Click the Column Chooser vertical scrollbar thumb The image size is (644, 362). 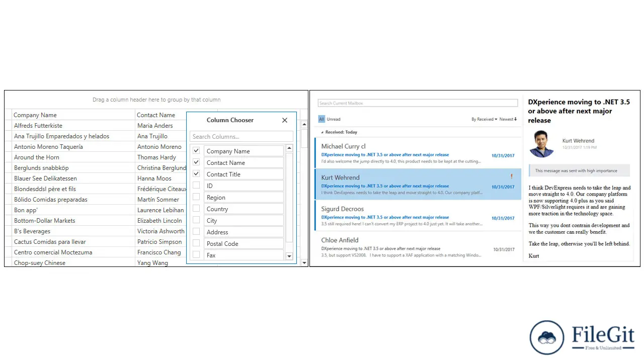pos(289,198)
